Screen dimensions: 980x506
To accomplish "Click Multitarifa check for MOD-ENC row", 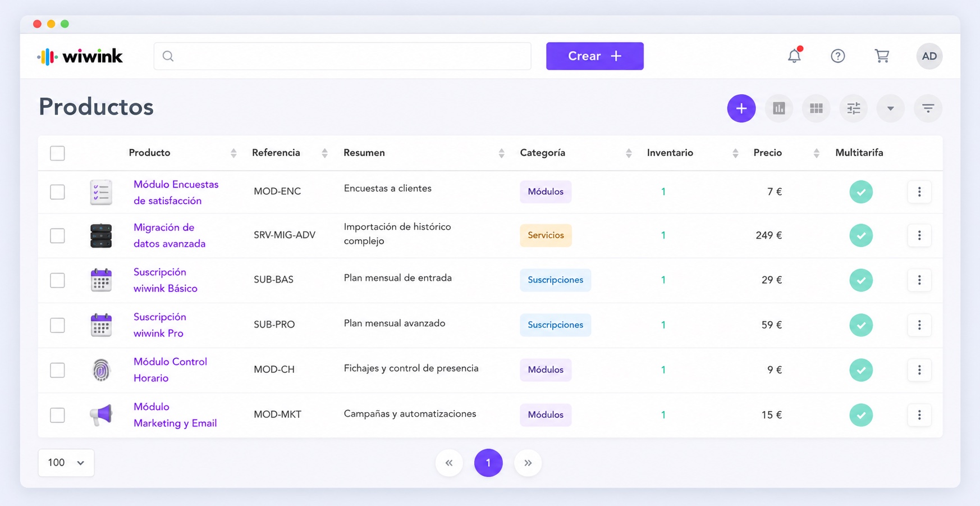I will pyautogui.click(x=861, y=192).
